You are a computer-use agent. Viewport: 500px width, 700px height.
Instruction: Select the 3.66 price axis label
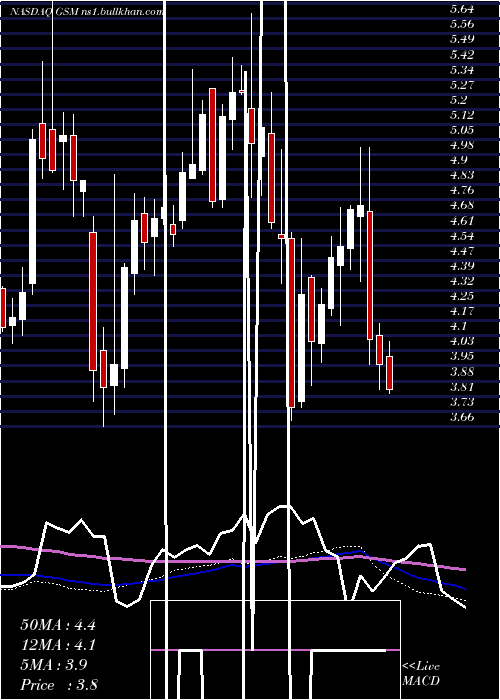pos(462,417)
